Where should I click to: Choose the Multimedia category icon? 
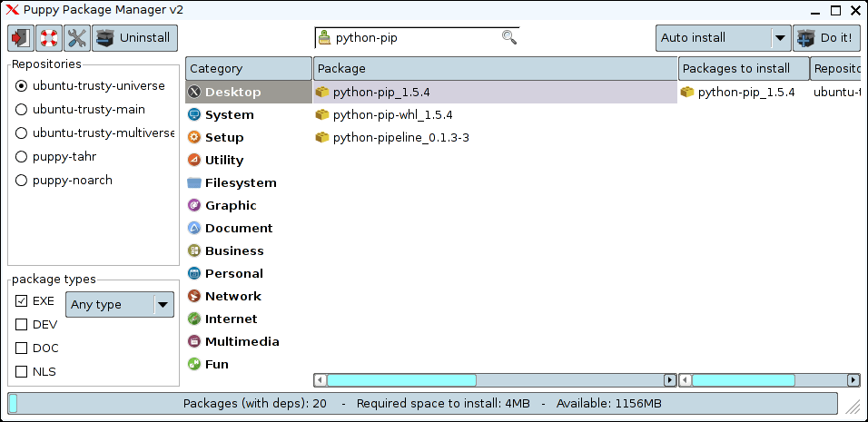(x=193, y=341)
